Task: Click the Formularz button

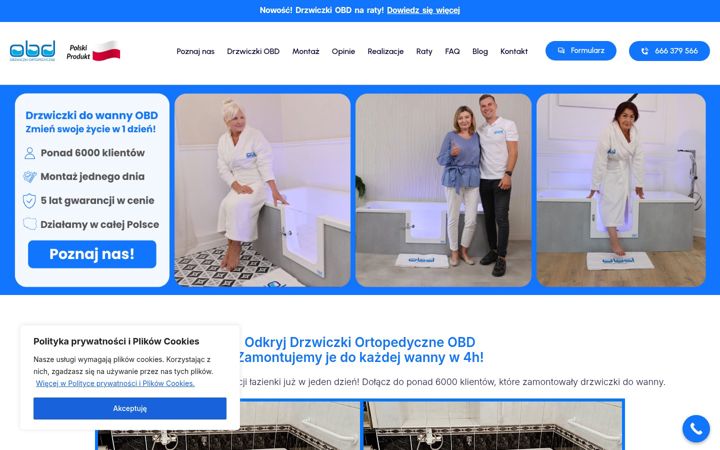Action: click(x=581, y=51)
